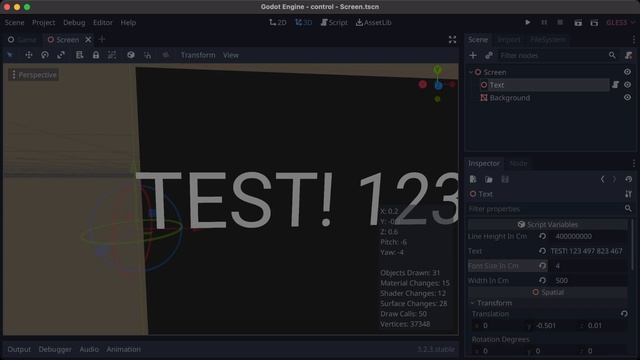Activate the Move Mode tool
This screenshot has width=640, height=360.
[29, 55]
